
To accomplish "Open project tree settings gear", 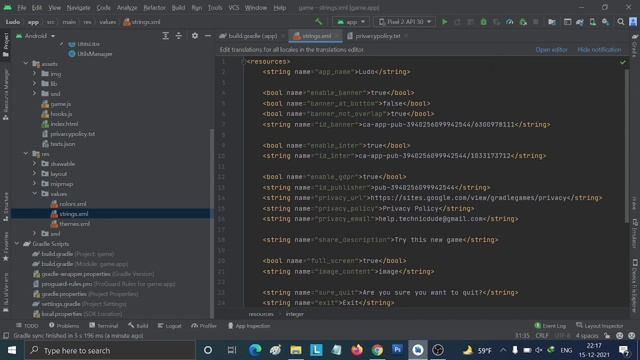I will (195, 36).
